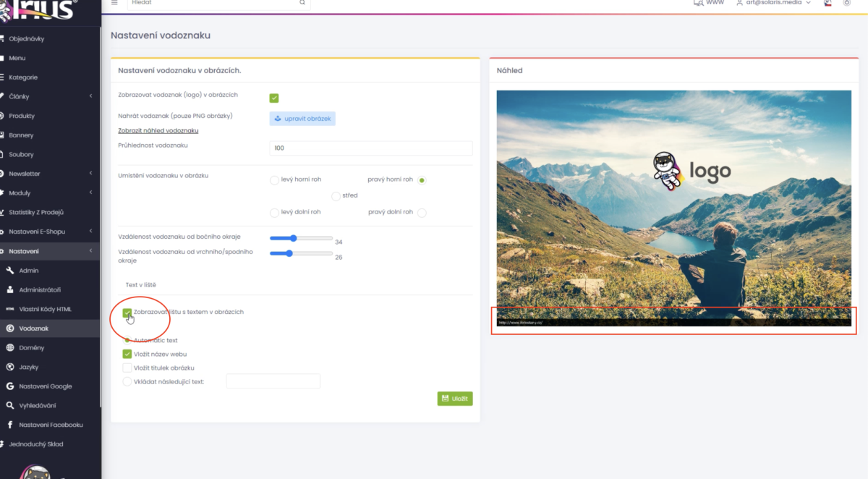Open Soubory in sidebar
Image resolution: width=868 pixels, height=479 pixels.
[x=51, y=154]
